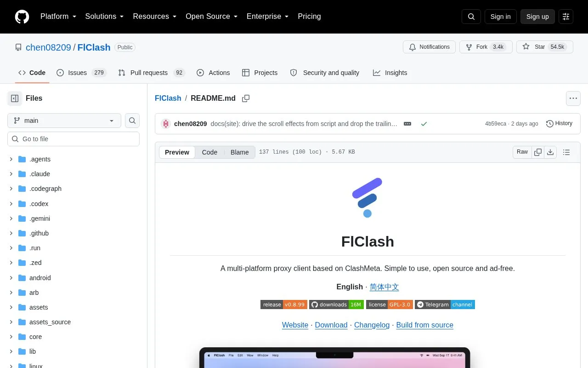Star the FlClash repository

coord(545,47)
